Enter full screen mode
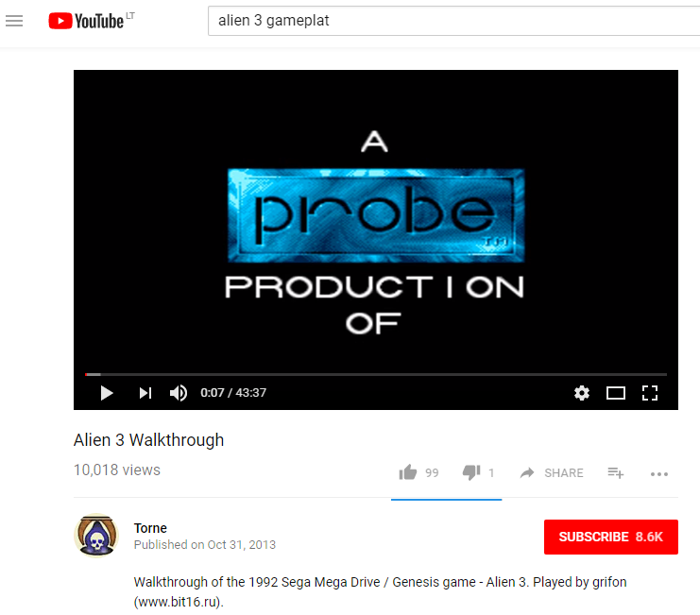Screen dimensions: 700x615 point(650,393)
